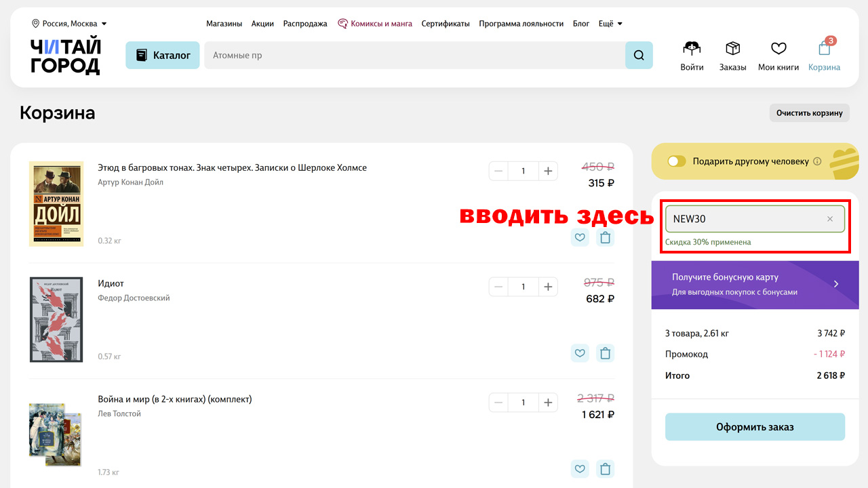Click the Итого total 2 618 ₽
Viewport: 868px width, 488px height.
pos(831,375)
